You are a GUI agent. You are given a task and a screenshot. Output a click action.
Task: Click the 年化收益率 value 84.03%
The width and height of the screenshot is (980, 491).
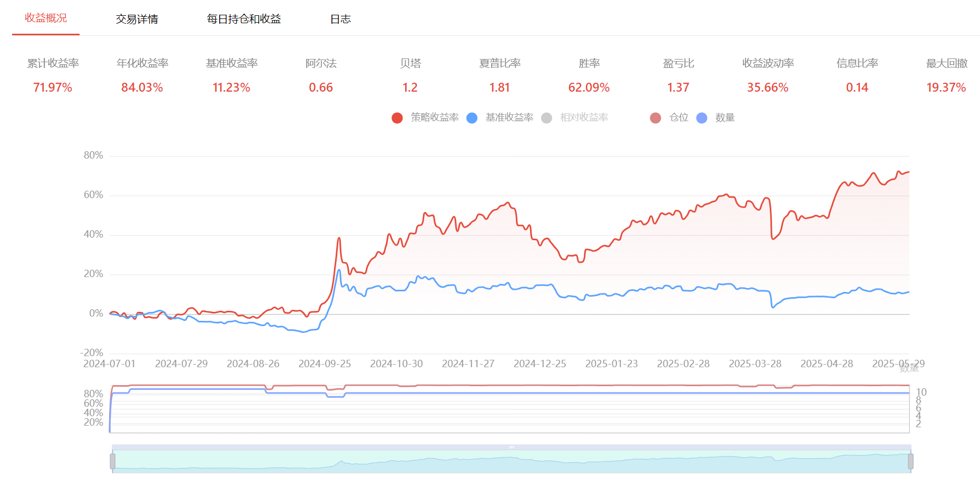click(142, 87)
